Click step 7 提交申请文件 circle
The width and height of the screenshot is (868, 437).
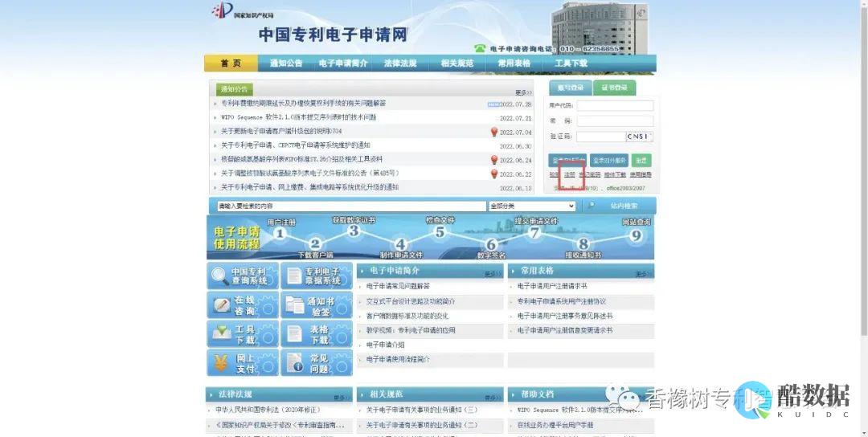click(534, 232)
